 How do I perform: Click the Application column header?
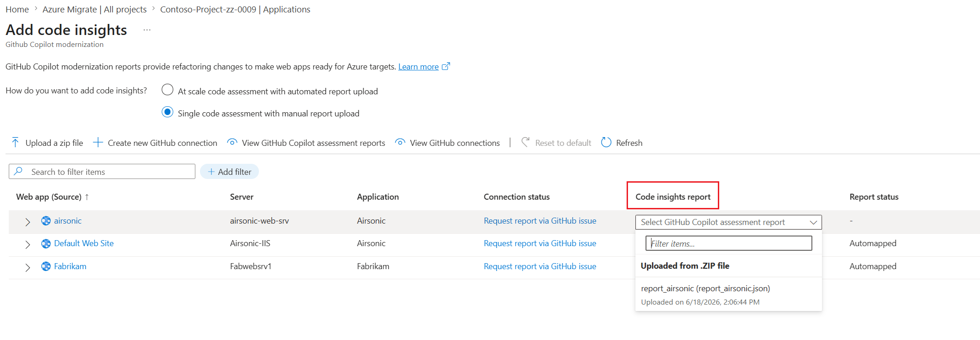click(x=378, y=197)
